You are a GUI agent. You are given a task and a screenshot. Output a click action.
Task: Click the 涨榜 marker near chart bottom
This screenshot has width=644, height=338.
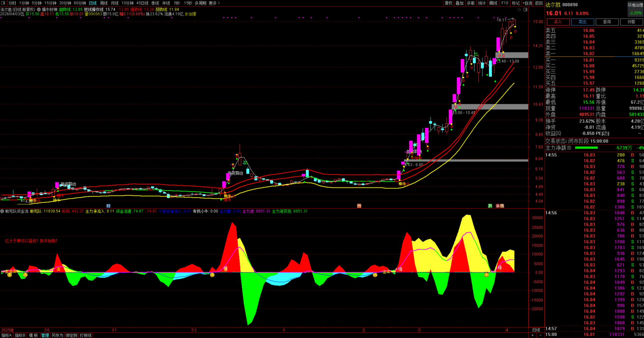click(500, 206)
